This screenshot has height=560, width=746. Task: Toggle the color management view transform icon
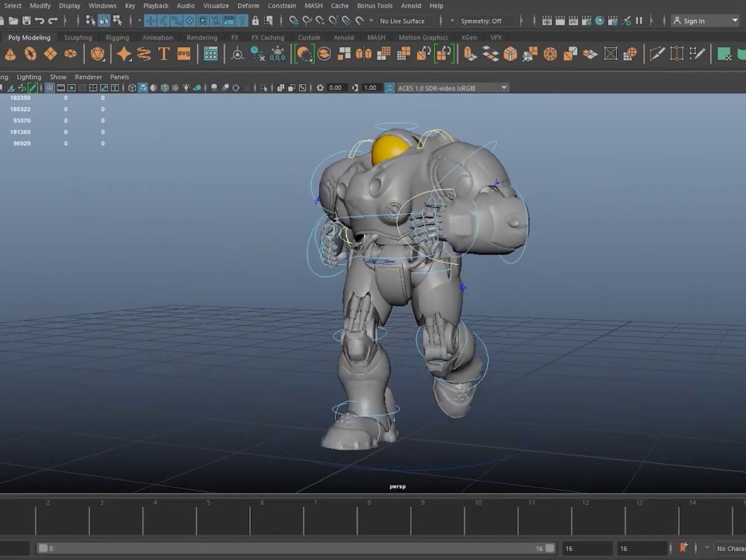coord(389,88)
